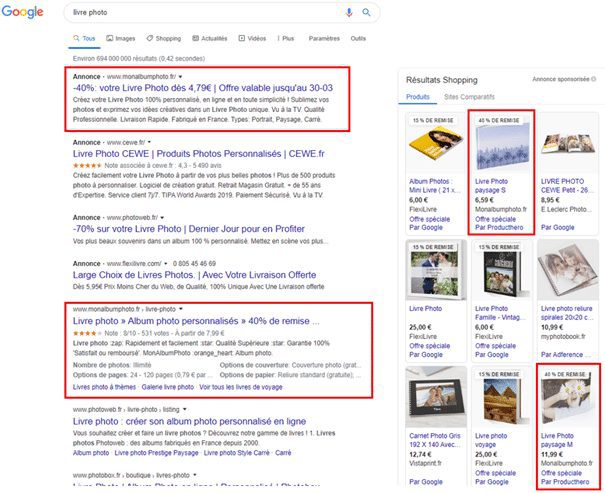Open Voir tous les livres de voyage
This screenshot has height=493, width=605.
(x=241, y=387)
